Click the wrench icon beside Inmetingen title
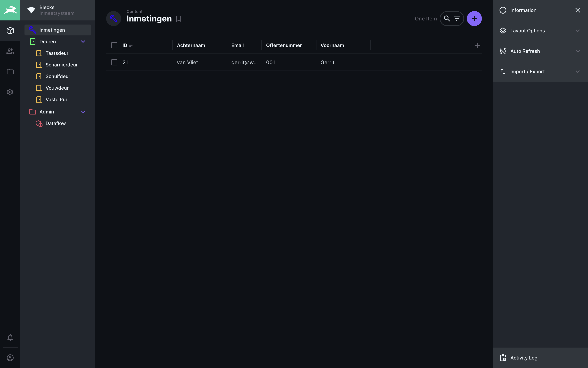 (x=114, y=19)
